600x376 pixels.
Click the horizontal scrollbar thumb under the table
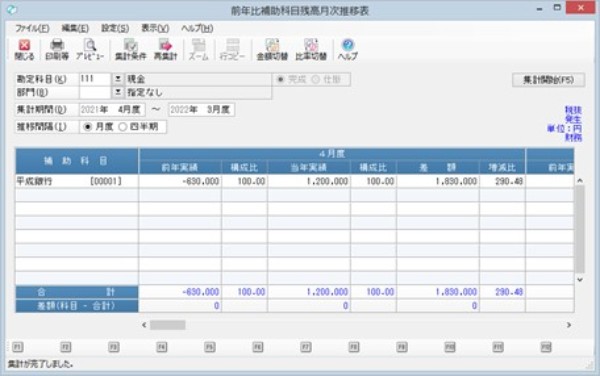(x=168, y=325)
